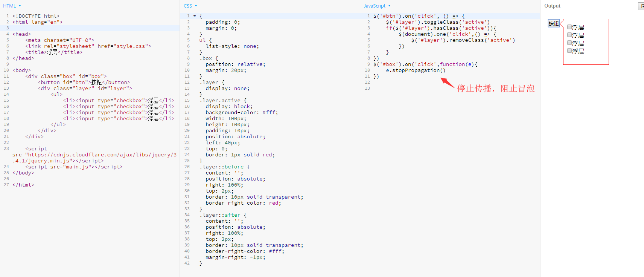Click the position: relative; rule
This screenshot has height=277, width=644.
[x=235, y=64]
